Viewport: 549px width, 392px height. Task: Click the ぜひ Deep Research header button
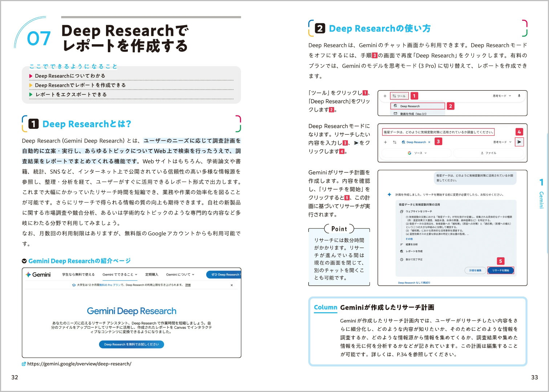tap(224, 275)
